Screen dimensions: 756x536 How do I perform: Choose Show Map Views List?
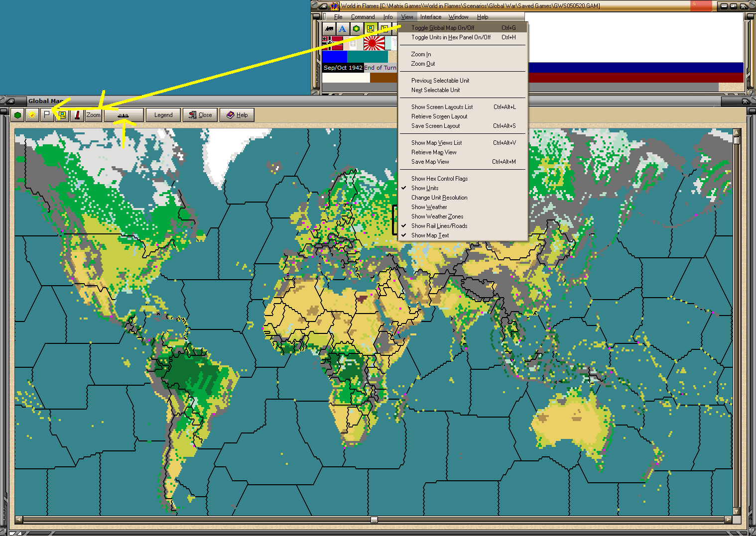coord(463,143)
